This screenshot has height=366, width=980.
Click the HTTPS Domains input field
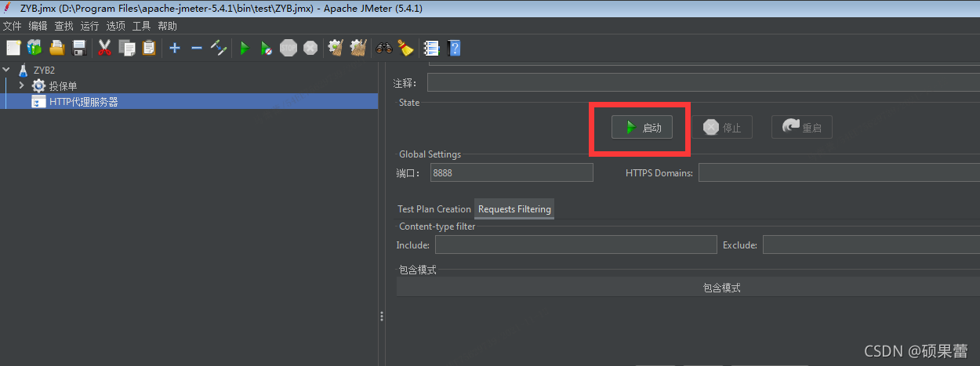click(839, 172)
